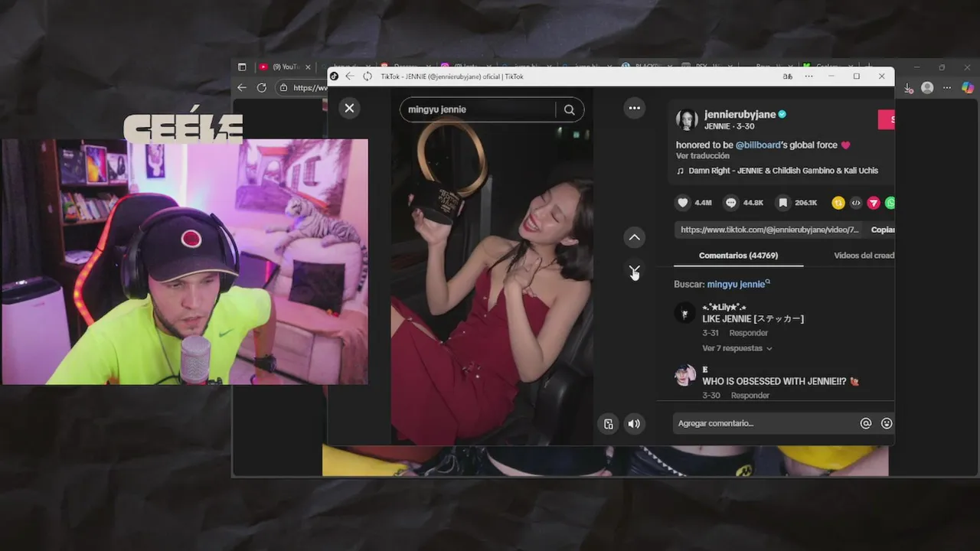Mute the video with speaker icon
Screen dimensions: 980x551
634,424
